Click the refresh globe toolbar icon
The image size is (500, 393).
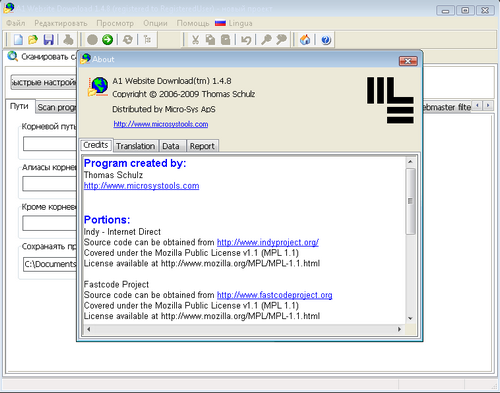coord(128,40)
